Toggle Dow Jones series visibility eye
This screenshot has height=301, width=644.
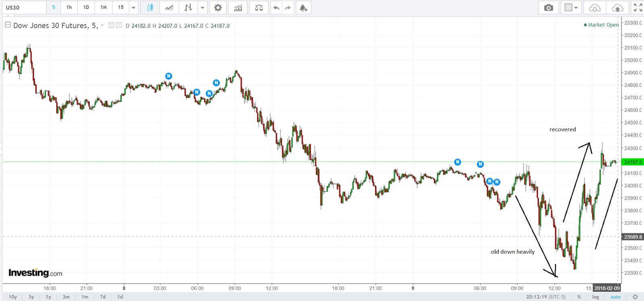click(111, 25)
